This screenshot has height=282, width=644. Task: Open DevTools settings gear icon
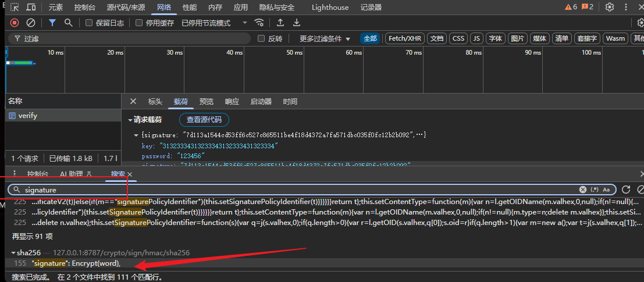coord(610,7)
